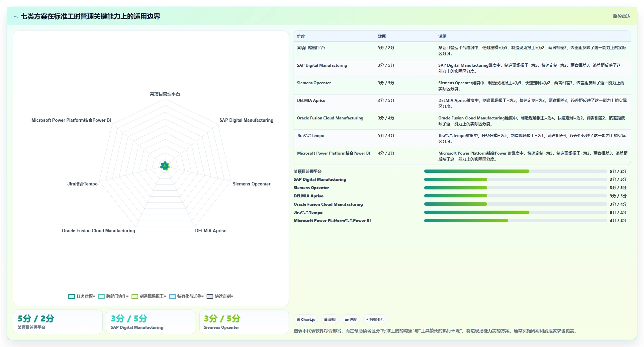Hide the 快速定制 legend series

click(x=220, y=296)
